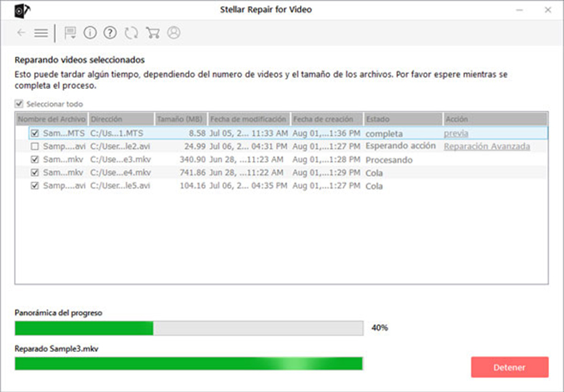Screen dimensions: 564x392
Task: Minimize the Stellar Repair window
Action: [519, 11]
